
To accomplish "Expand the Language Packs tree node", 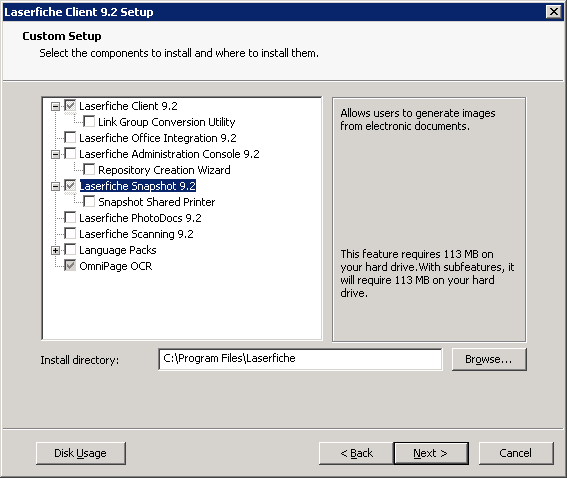I will pos(55,250).
